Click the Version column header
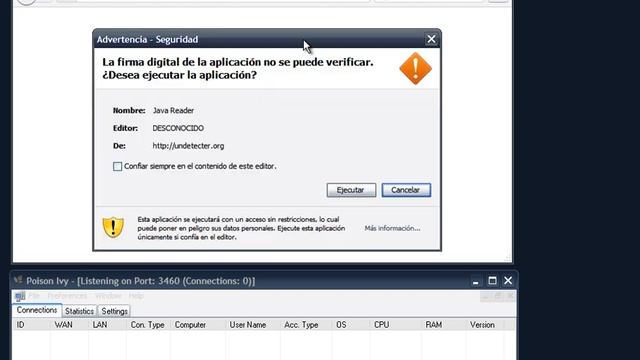640x360 pixels. click(x=484, y=325)
